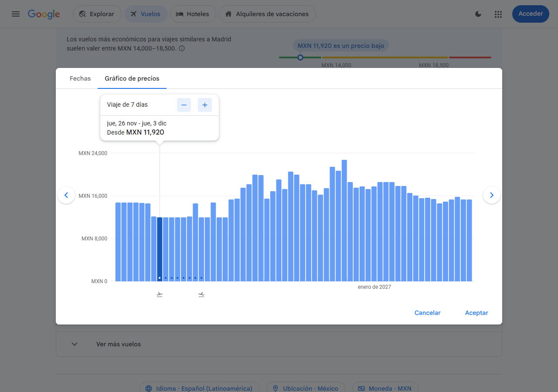The width and height of the screenshot is (558, 392).
Task: Click the 'MXN 0' axis label
Action: click(99, 281)
